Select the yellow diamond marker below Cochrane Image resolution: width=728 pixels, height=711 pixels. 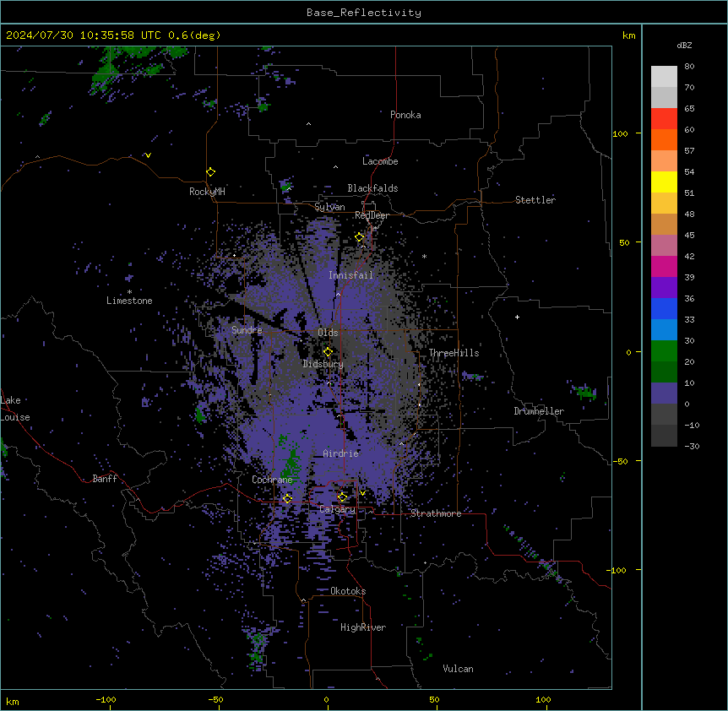click(287, 499)
